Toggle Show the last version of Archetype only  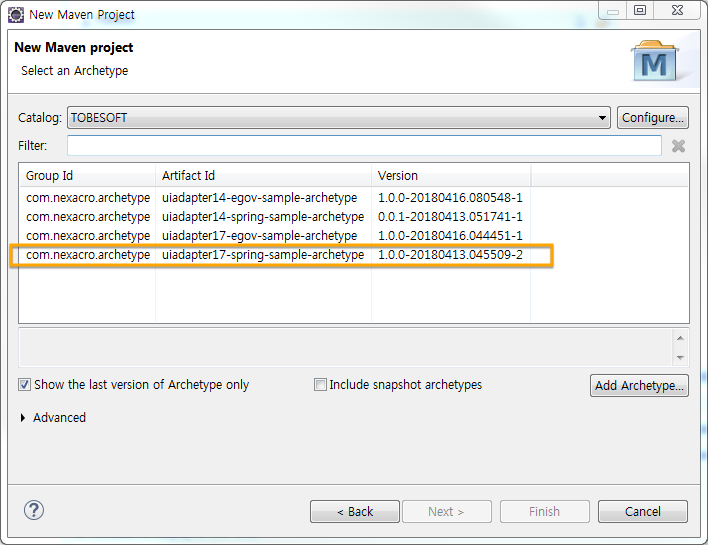point(24,385)
